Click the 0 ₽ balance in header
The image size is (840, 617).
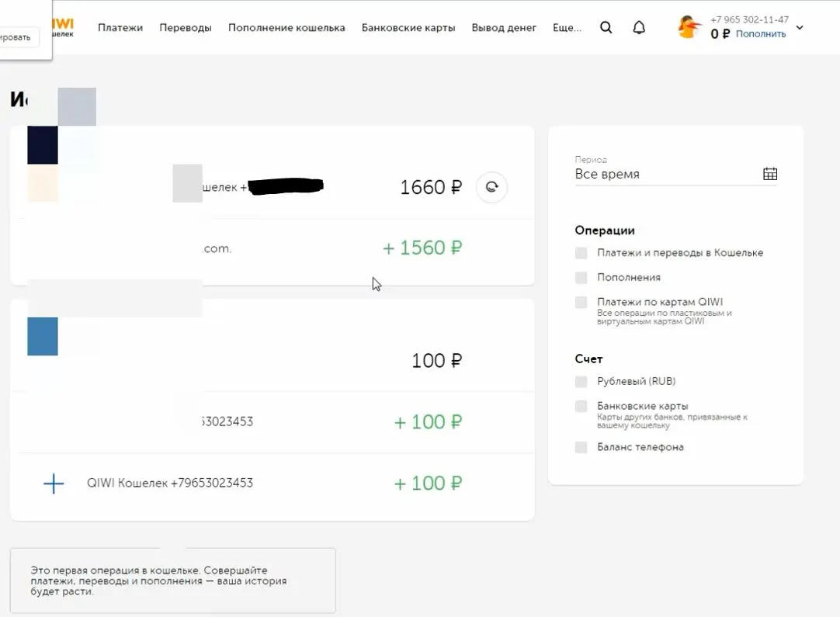[x=720, y=33]
